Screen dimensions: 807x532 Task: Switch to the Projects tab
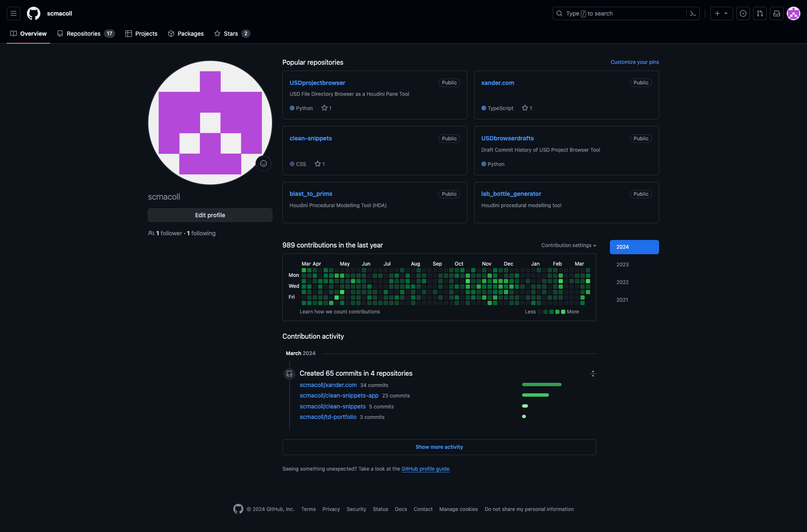click(141, 34)
